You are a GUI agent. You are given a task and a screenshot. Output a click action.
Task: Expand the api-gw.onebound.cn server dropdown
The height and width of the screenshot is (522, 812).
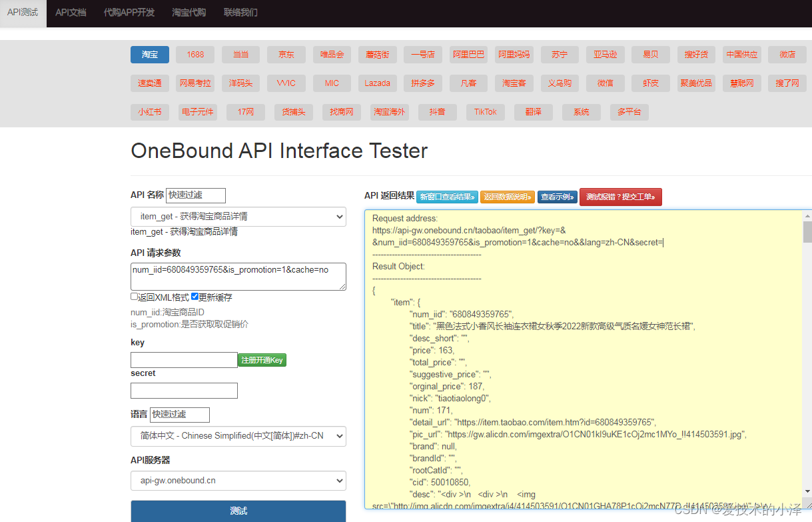(238, 481)
